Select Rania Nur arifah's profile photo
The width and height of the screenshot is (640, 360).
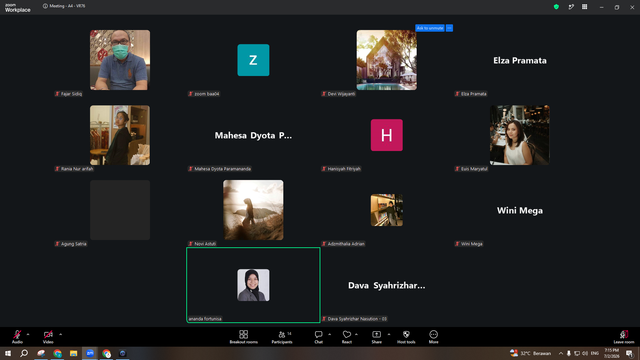click(x=120, y=135)
